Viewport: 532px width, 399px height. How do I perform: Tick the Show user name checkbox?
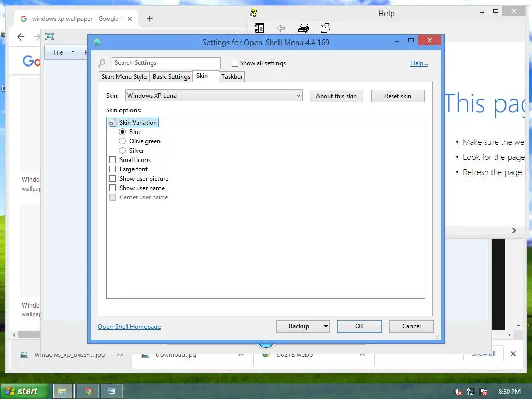pyautogui.click(x=113, y=188)
